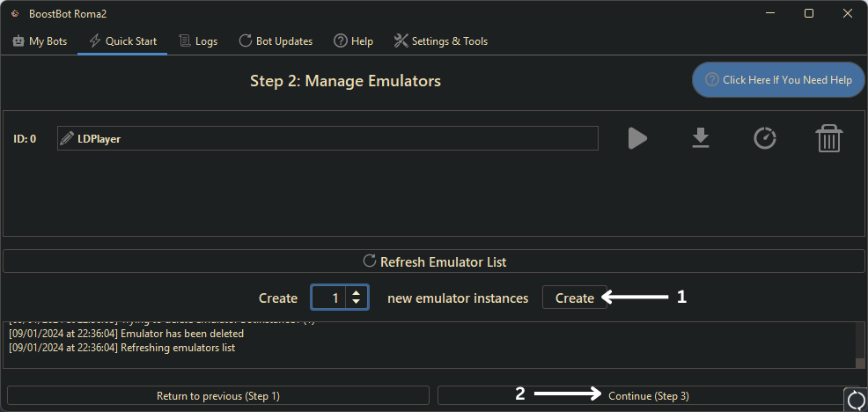Viewport: 868px width, 412px height.
Task: Delete LDPlayer using the trash icon
Action: coord(828,138)
